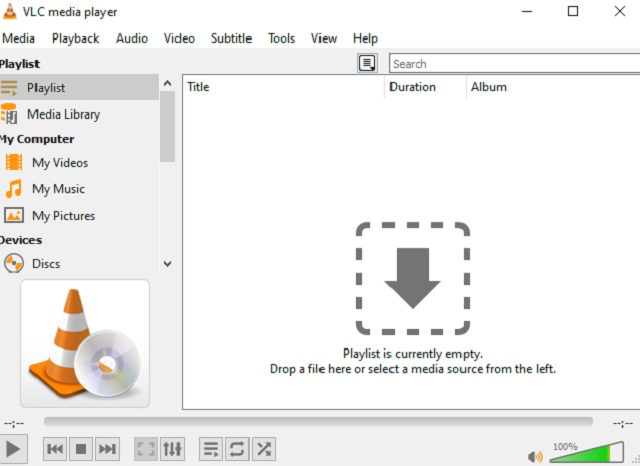This screenshot has width=640, height=466.
Task: Click sidebar scrollbar down arrow
Action: click(x=167, y=264)
